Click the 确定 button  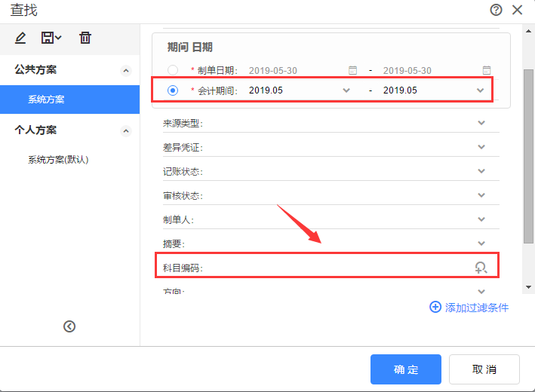pyautogui.click(x=406, y=369)
